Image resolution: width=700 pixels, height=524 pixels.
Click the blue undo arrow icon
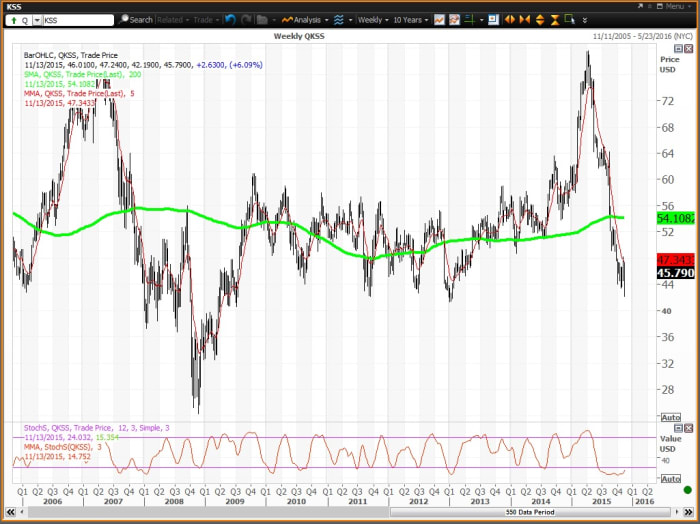[231, 20]
